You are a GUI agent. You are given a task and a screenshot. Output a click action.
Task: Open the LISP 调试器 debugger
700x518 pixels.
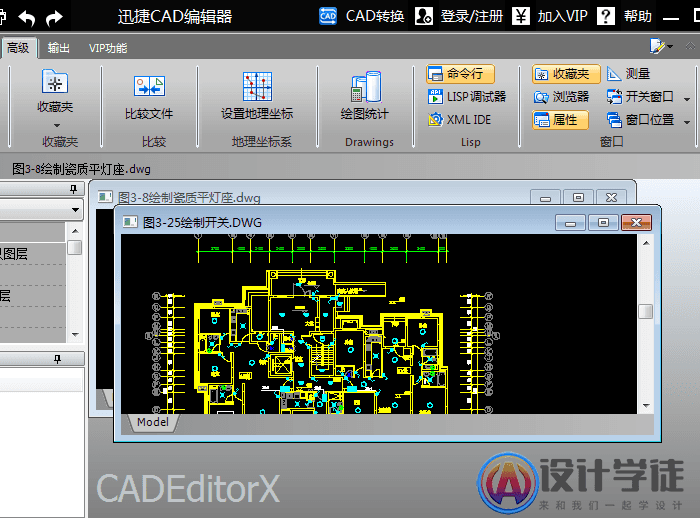point(467,96)
